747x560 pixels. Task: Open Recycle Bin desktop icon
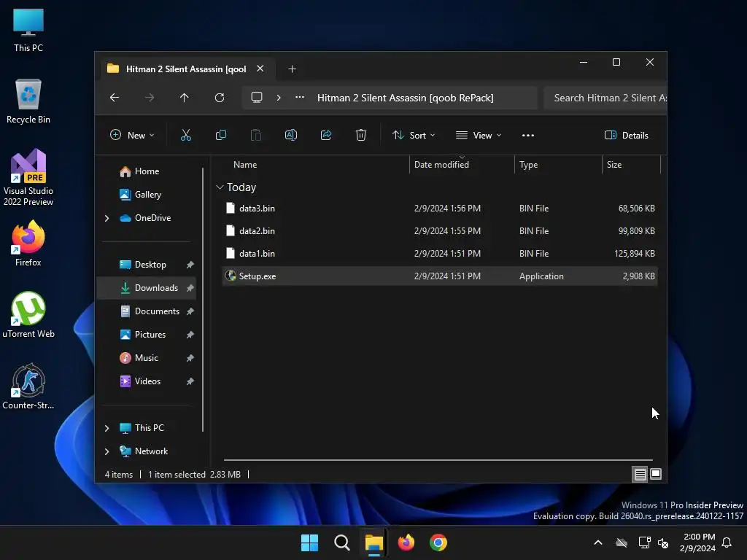[28, 101]
